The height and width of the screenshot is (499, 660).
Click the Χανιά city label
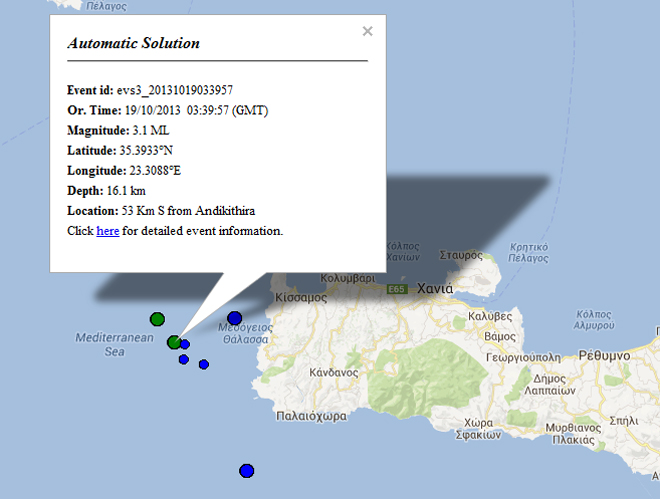[x=435, y=288]
